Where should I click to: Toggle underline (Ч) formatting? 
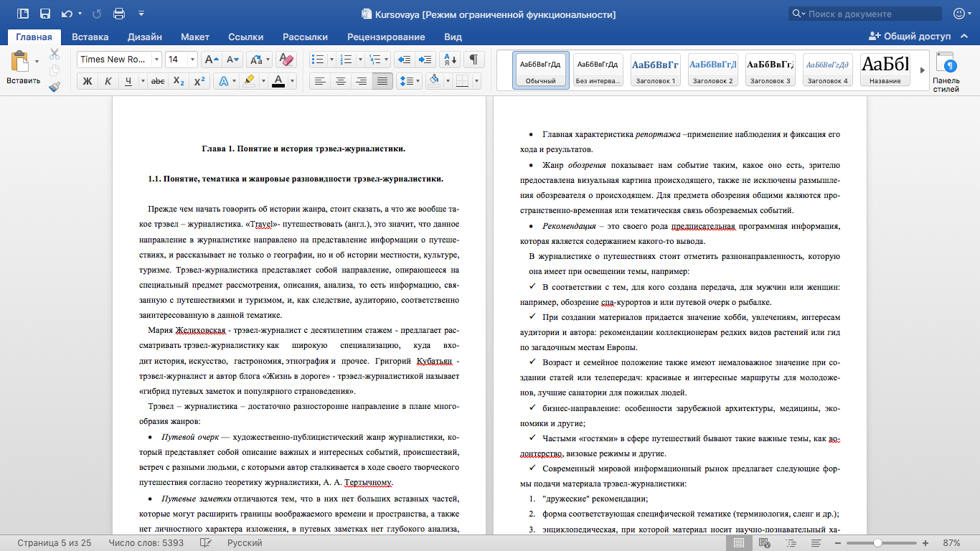(x=128, y=81)
